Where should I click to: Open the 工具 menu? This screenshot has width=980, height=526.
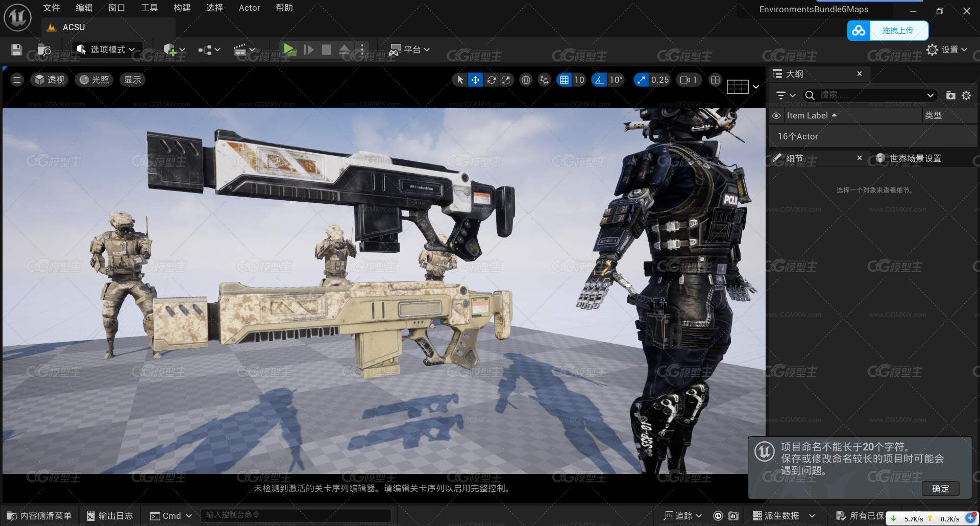(x=150, y=8)
